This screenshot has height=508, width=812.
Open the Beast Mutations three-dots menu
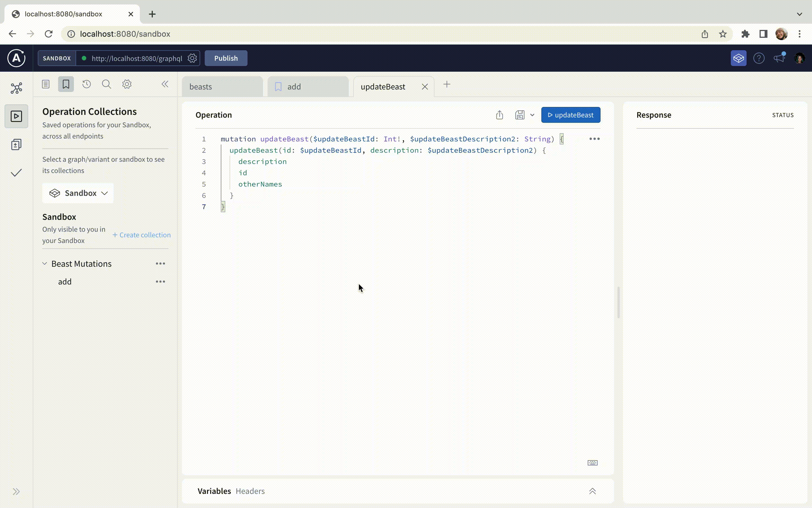click(x=160, y=263)
